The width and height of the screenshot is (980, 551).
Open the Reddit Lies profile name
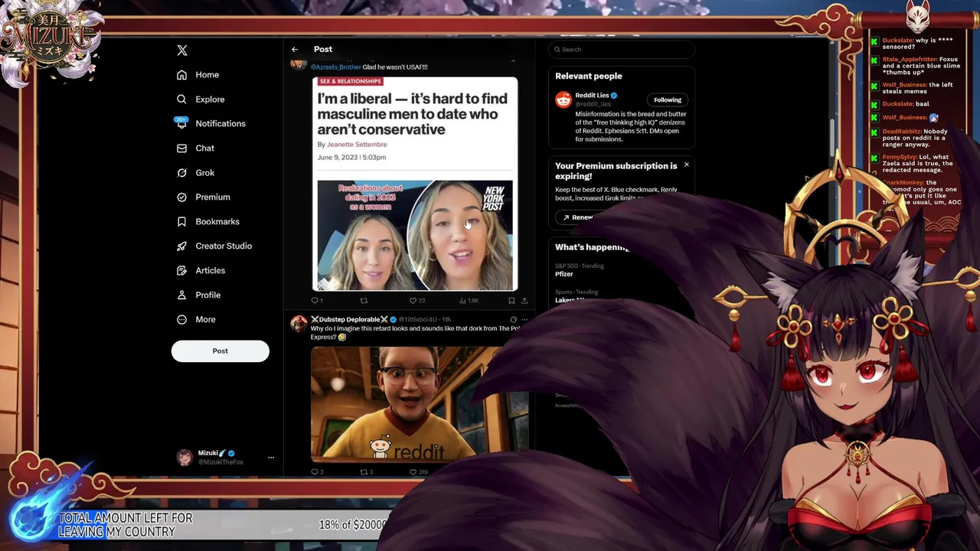(593, 96)
